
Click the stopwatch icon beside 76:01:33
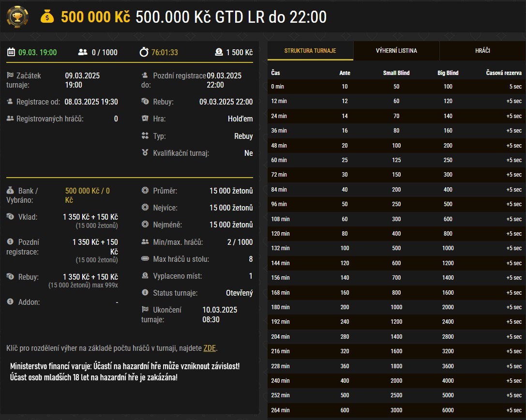pyautogui.click(x=144, y=52)
